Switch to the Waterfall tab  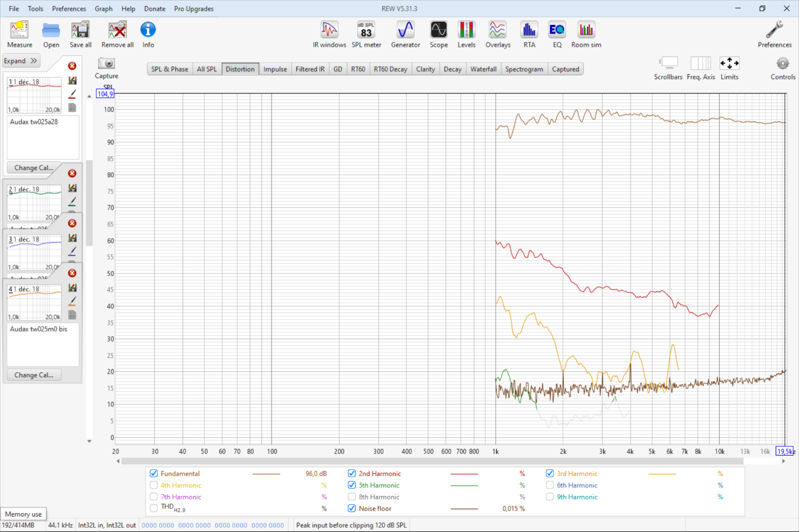(483, 69)
